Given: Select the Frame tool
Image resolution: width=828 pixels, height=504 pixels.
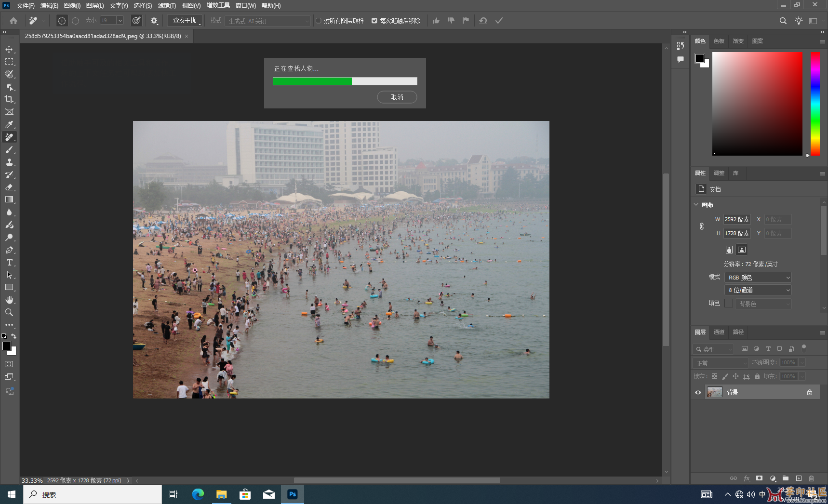Looking at the screenshot, I should [9, 112].
